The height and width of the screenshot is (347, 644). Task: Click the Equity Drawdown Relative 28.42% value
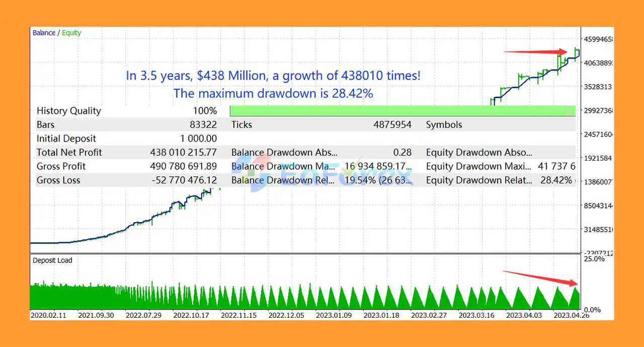coord(556,180)
